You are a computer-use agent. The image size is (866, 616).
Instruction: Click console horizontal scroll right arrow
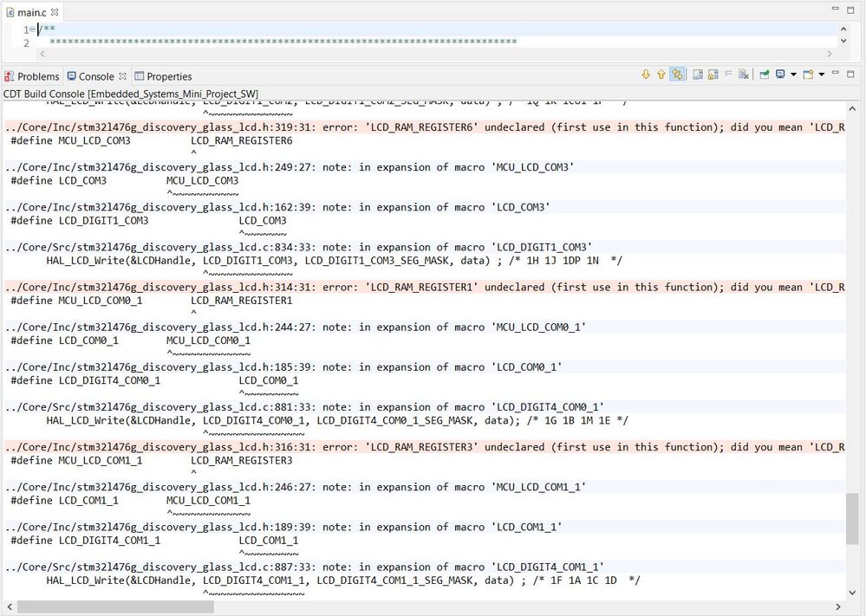tap(838, 607)
